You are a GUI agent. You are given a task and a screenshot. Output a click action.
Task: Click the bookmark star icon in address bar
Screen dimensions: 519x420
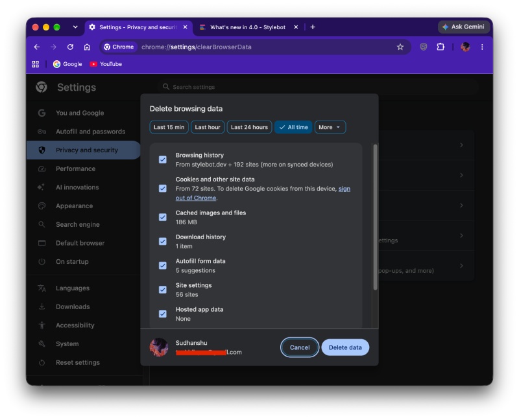pyautogui.click(x=400, y=47)
